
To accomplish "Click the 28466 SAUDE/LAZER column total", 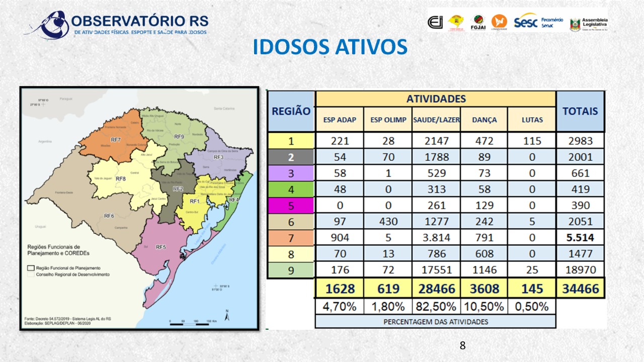I will point(436,289).
